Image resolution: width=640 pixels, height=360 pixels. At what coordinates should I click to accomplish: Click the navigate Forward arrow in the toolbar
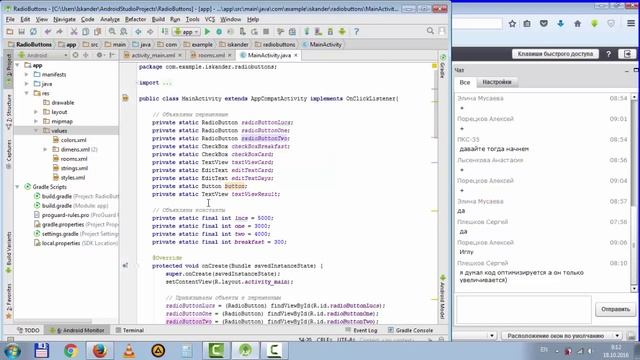[150, 31]
